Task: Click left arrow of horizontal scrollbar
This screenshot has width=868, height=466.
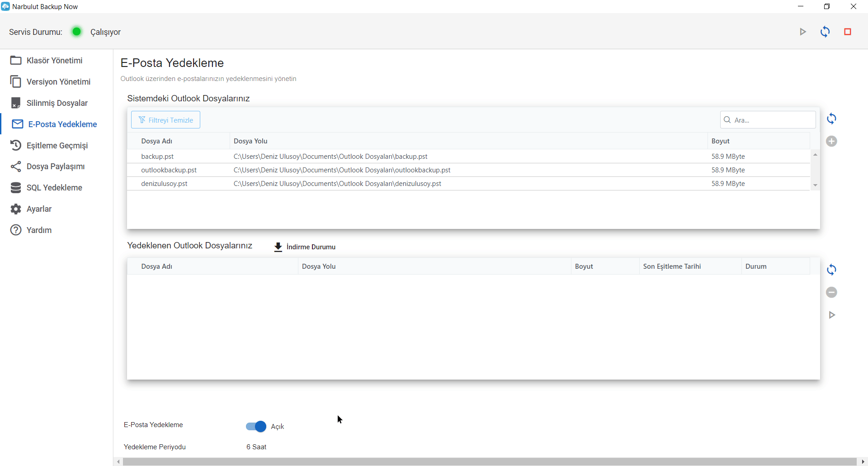Action: pos(118,461)
